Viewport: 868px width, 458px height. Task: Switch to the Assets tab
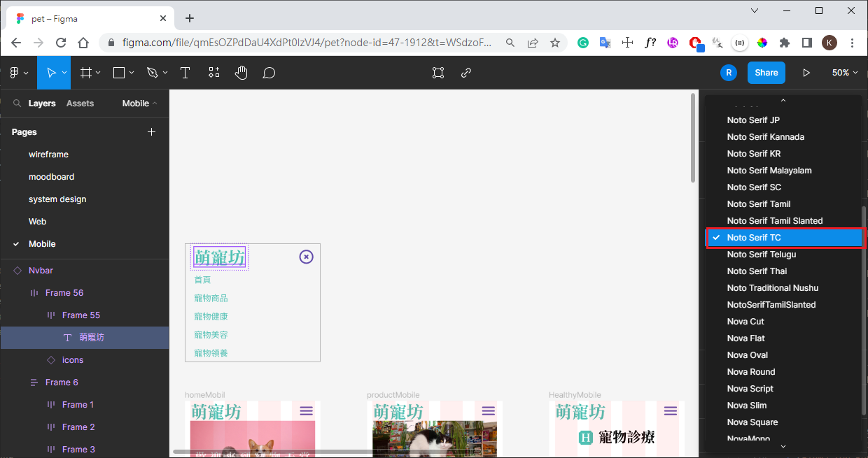(80, 103)
